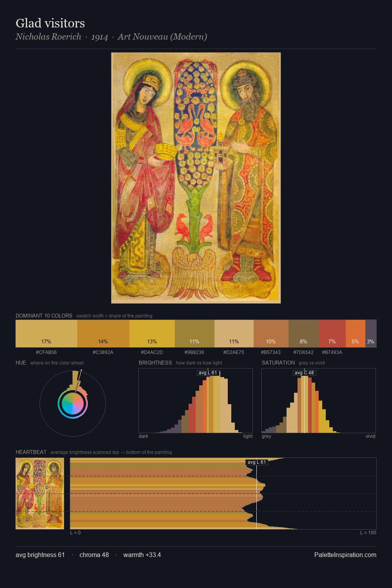Click the hex label #7D6542
Image resolution: width=392 pixels, height=588 pixels.
pyautogui.click(x=304, y=352)
